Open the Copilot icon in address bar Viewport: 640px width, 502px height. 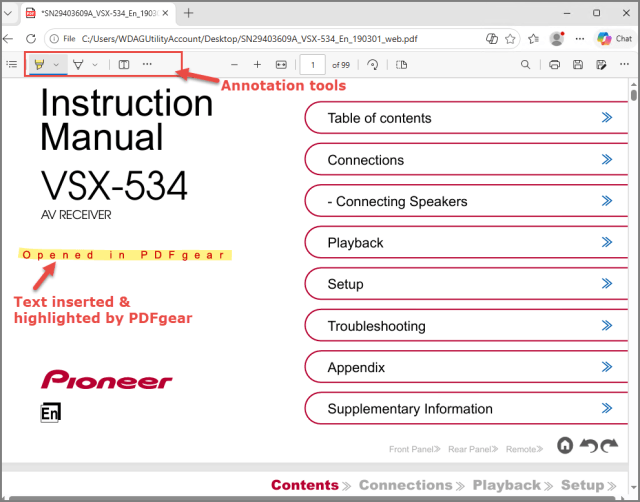(492, 39)
